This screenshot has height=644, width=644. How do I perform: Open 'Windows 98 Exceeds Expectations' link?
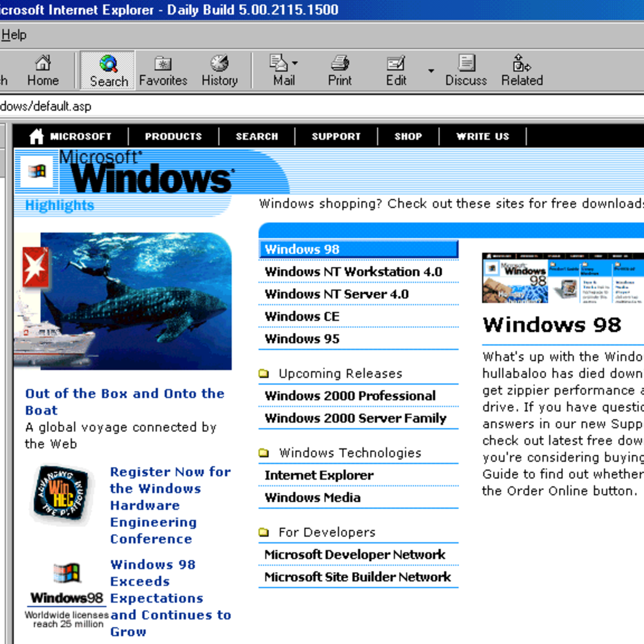pos(171,598)
